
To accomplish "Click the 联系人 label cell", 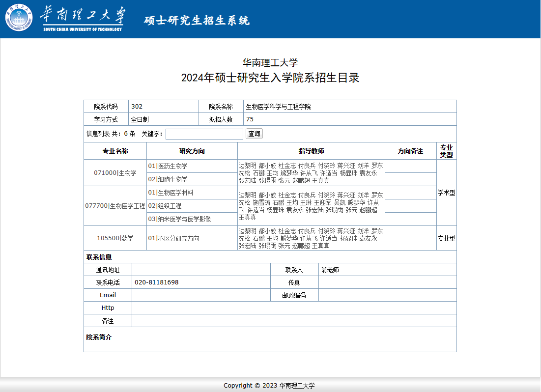I will [x=294, y=270].
